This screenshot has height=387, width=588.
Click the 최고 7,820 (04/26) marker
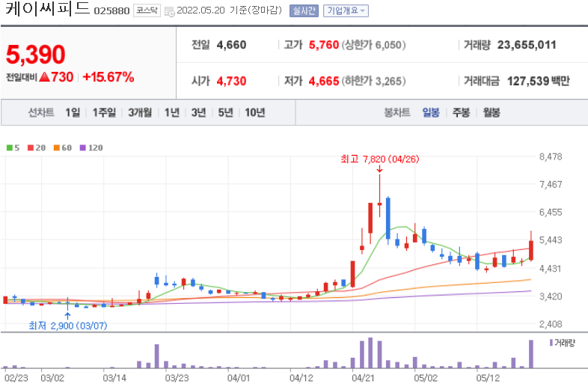click(x=380, y=159)
